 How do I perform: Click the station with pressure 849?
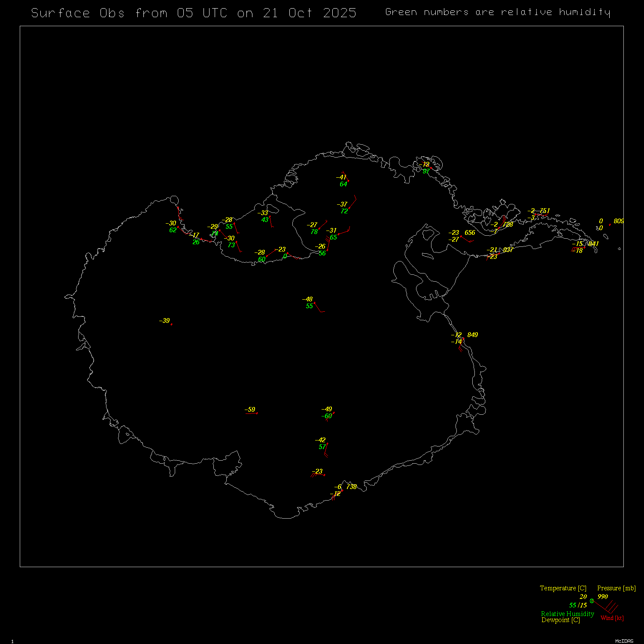pyautogui.click(x=463, y=338)
